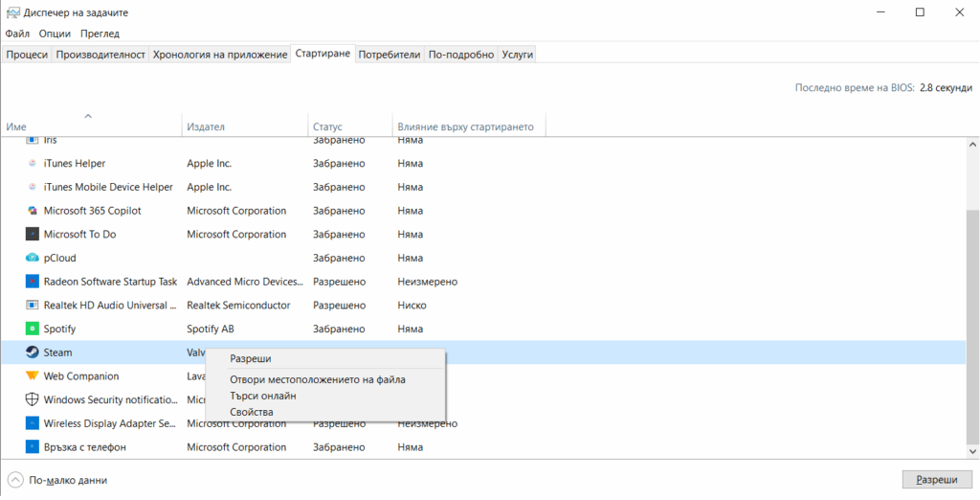Click the Advanced Micro Devices publisher cell
Screen dimensions: 980x500
pos(245,282)
